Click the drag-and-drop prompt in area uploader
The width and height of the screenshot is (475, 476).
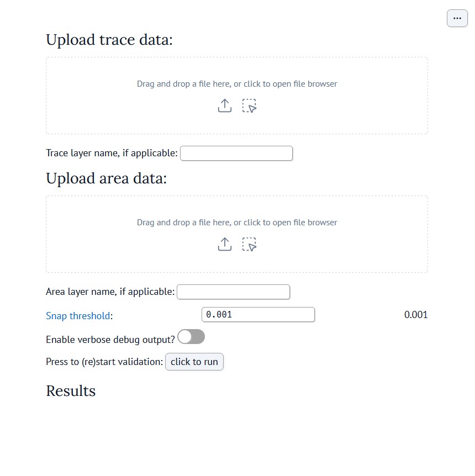pyautogui.click(x=237, y=222)
